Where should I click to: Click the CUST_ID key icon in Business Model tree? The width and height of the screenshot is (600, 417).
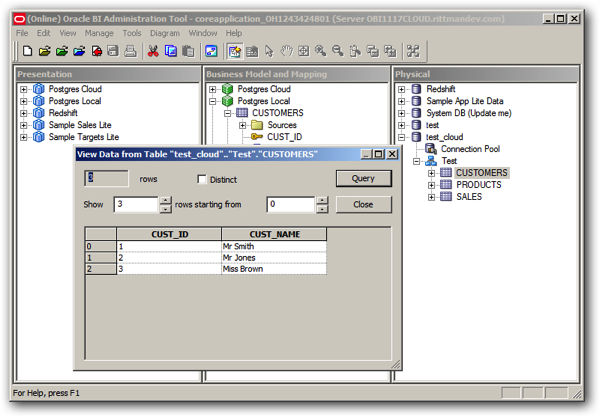[257, 137]
